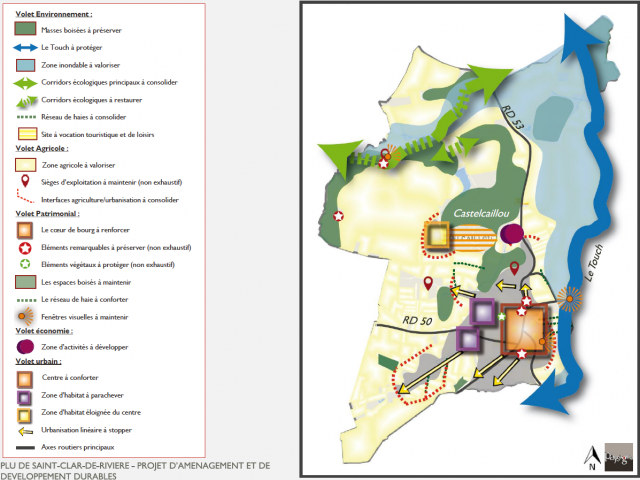Click the 'Volet Patrimonial' legend heading

pos(47,214)
